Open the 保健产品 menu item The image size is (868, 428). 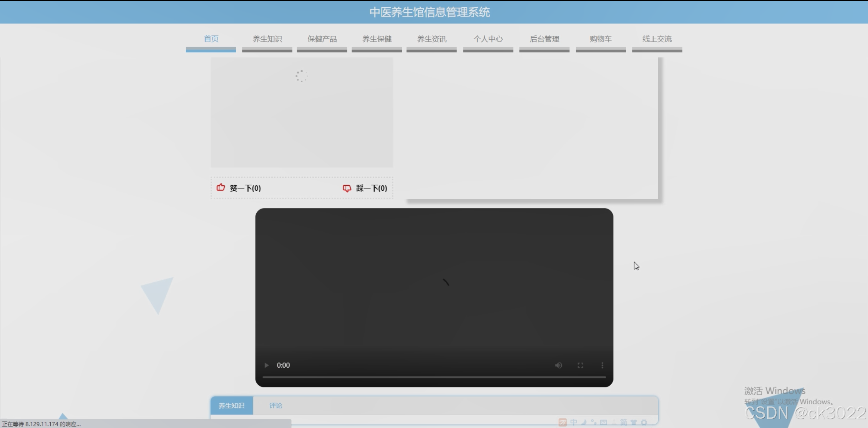click(322, 39)
